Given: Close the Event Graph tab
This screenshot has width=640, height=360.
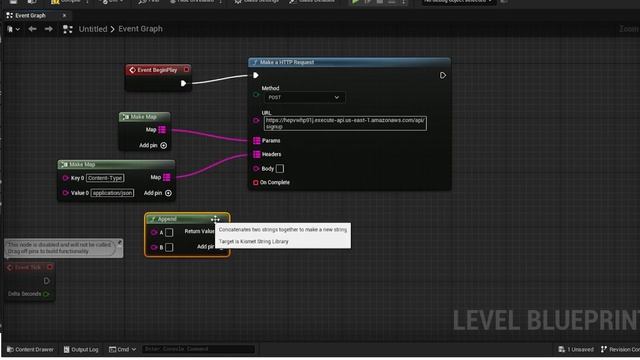Looking at the screenshot, I should pos(64,16).
